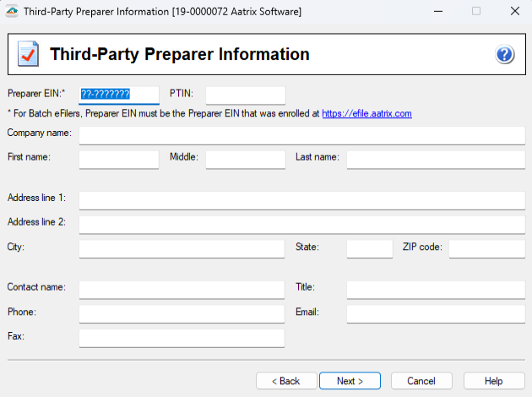Click into the PTIN input box

[245, 95]
